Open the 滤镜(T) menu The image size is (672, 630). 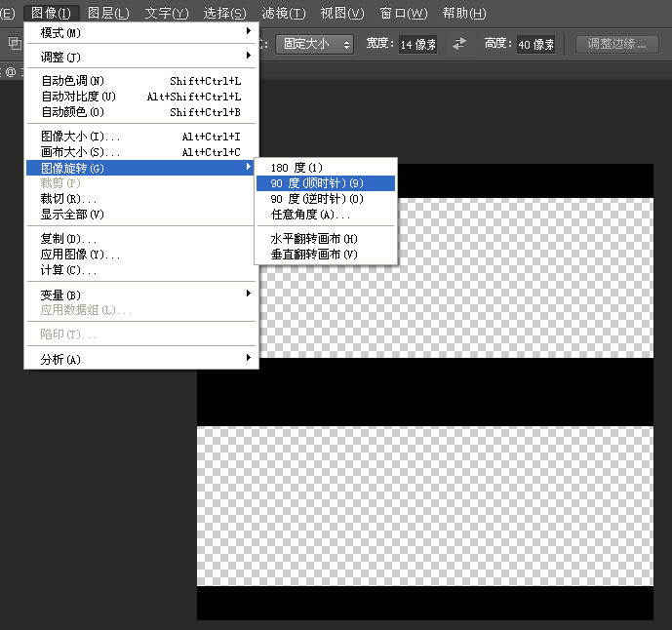(284, 13)
